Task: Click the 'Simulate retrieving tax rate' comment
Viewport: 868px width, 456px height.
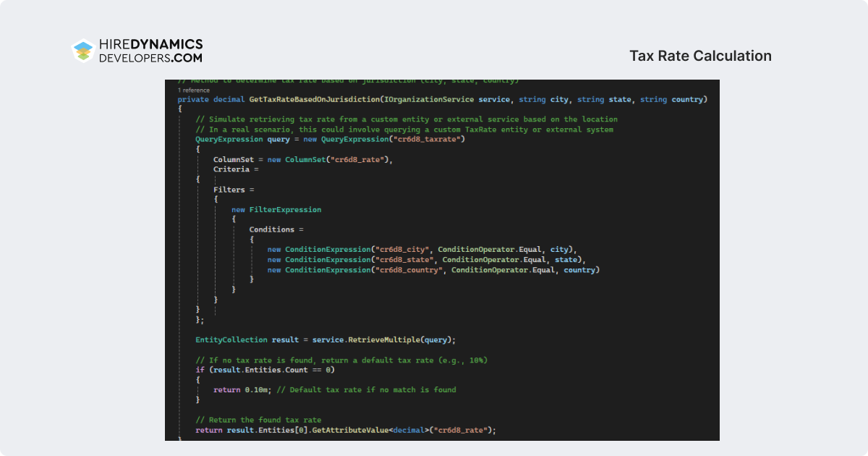Action: [407, 119]
